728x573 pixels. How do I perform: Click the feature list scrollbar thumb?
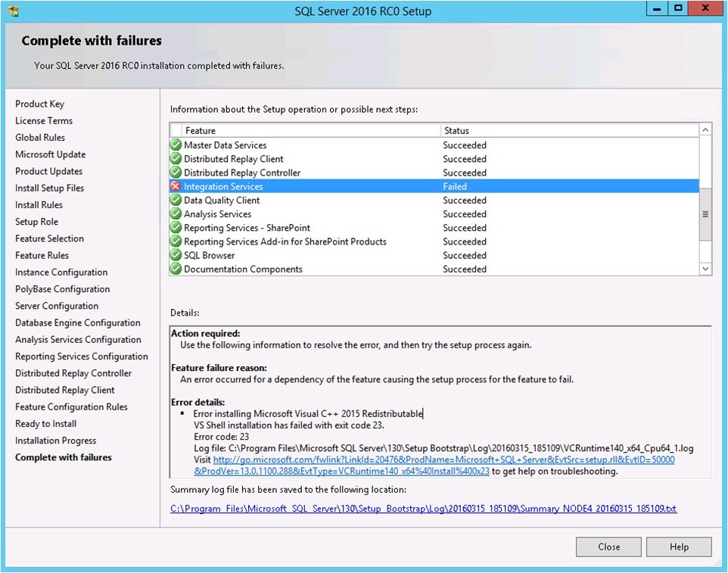(x=705, y=214)
